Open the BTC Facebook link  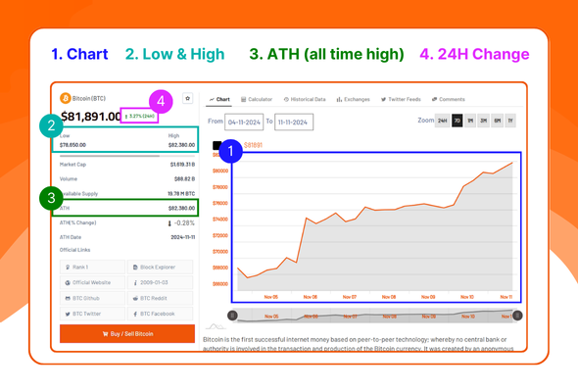(160, 314)
